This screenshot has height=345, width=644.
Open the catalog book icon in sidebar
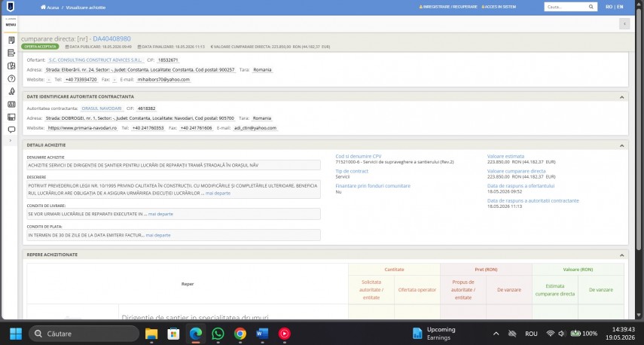click(11, 66)
